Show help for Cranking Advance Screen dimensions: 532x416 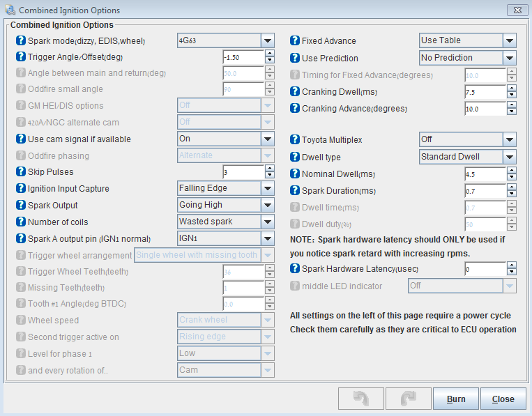tap(295, 109)
